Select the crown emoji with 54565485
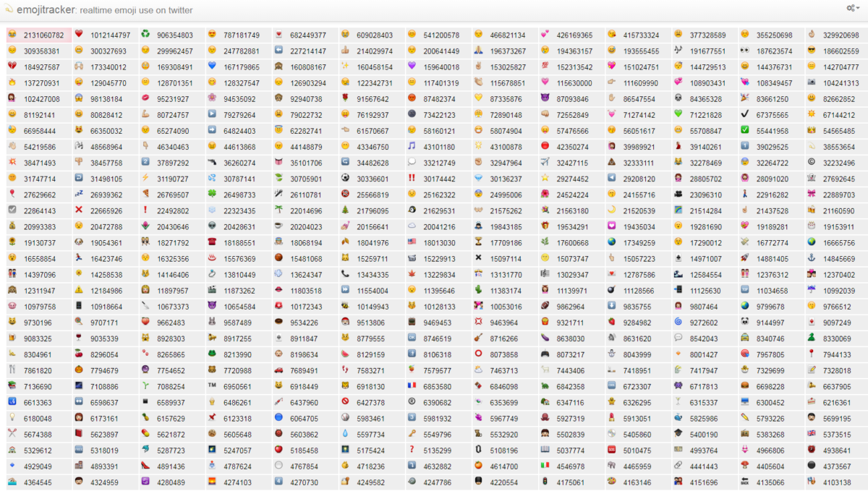Screen dimensions: 868x491 tap(811, 130)
